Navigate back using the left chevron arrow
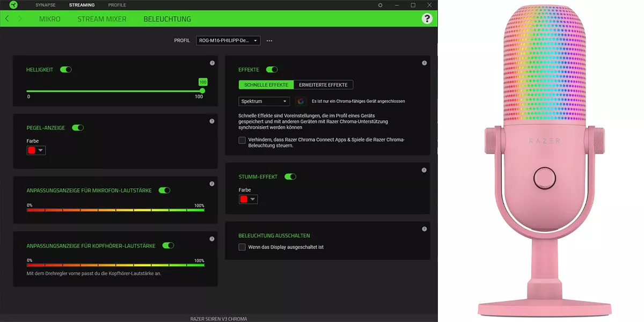Screen dimensions: 644x322 6,18
